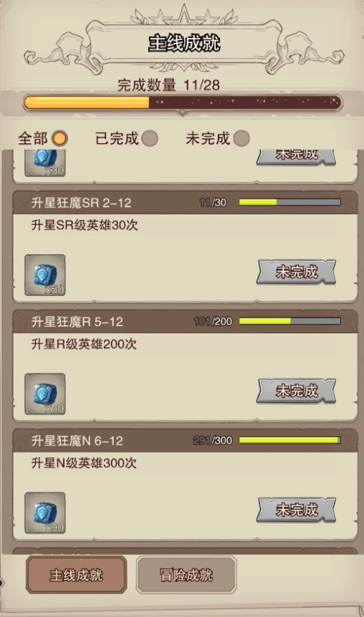Tap the x30 blue gem reward icon

click(x=45, y=163)
